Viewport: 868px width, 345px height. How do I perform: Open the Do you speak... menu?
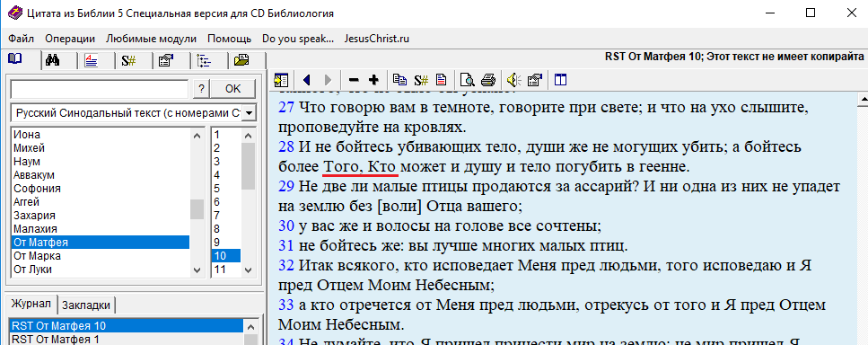298,39
